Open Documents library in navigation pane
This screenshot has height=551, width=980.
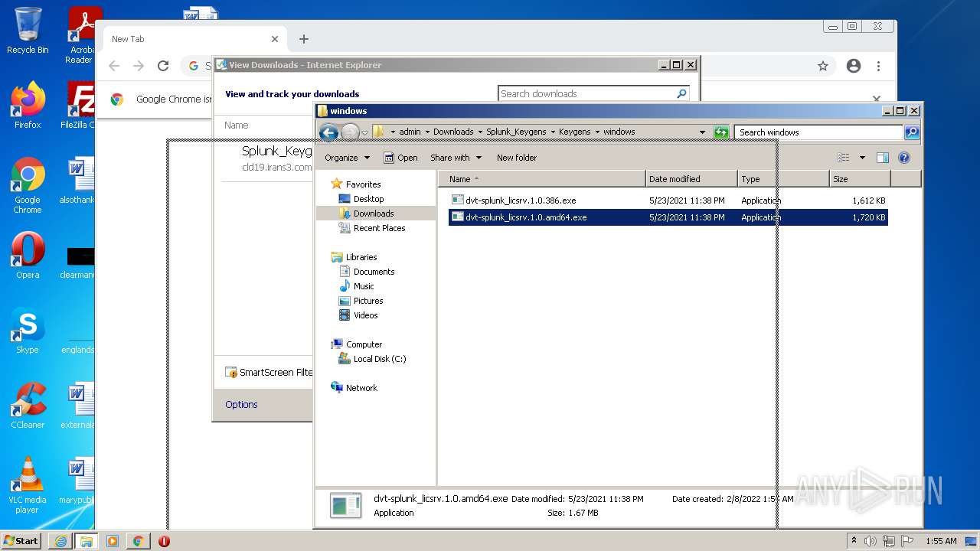tap(374, 272)
